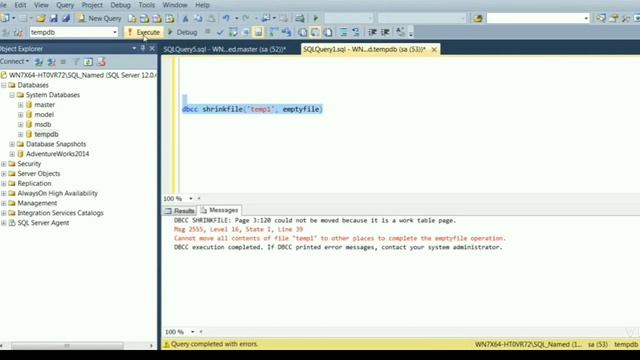The height and width of the screenshot is (360, 640).
Task: Disconnect the server in Object Explorer toolbar
Action: [x=51, y=62]
